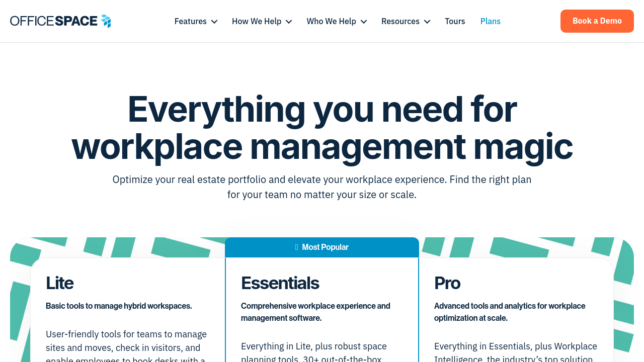Click the OfficeSpace cube logo icon
The height and width of the screenshot is (362, 644).
106,21
